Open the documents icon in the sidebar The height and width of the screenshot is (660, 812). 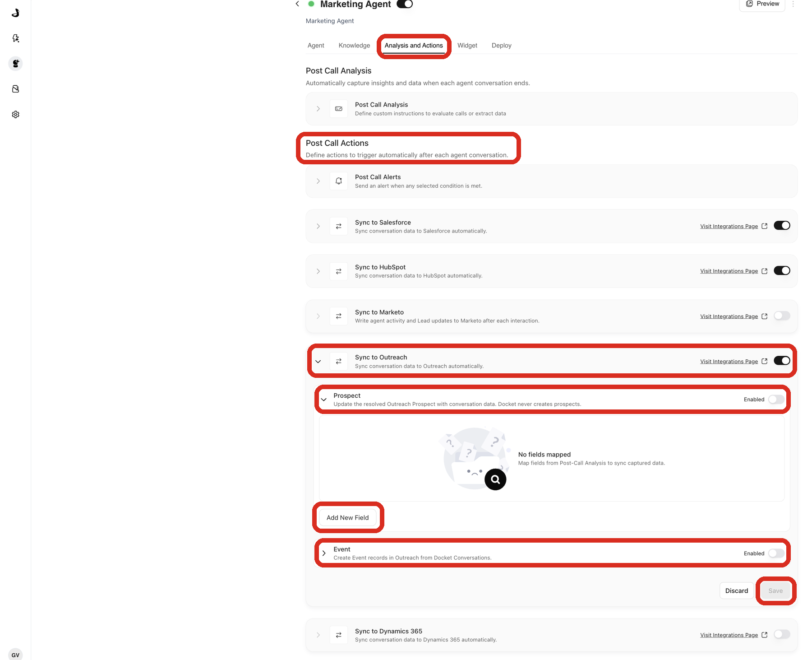(16, 89)
